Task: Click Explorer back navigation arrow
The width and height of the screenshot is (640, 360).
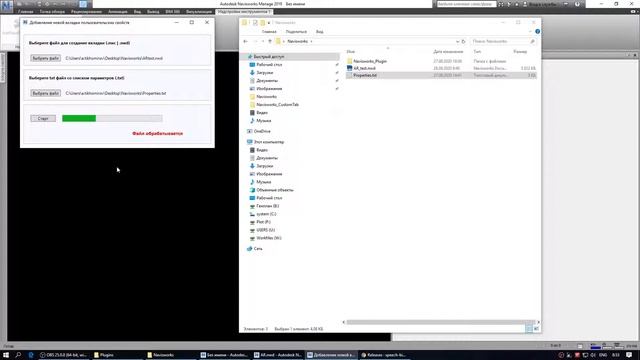Action: pyautogui.click(x=245, y=41)
